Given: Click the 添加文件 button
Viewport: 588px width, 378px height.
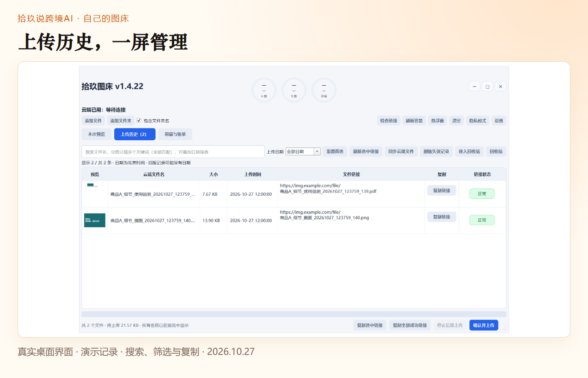Looking at the screenshot, I should [x=93, y=121].
